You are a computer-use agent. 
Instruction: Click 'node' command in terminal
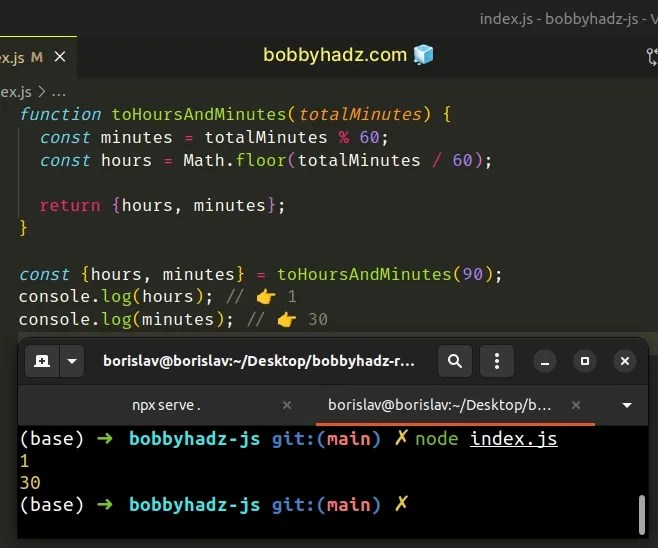(437, 439)
